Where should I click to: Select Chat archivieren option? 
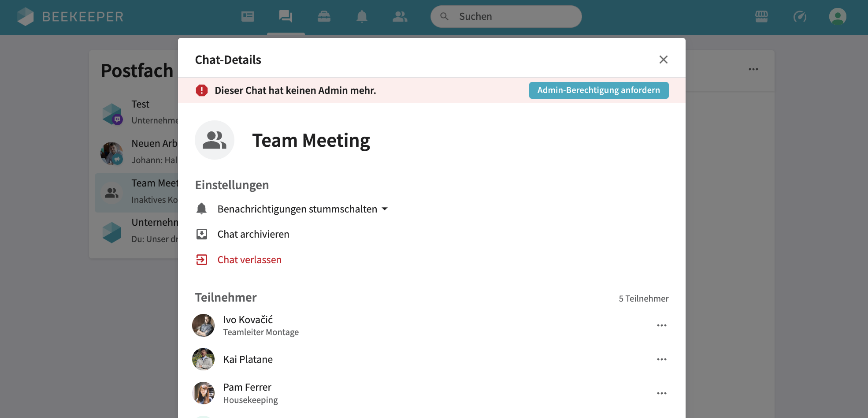[x=253, y=234]
